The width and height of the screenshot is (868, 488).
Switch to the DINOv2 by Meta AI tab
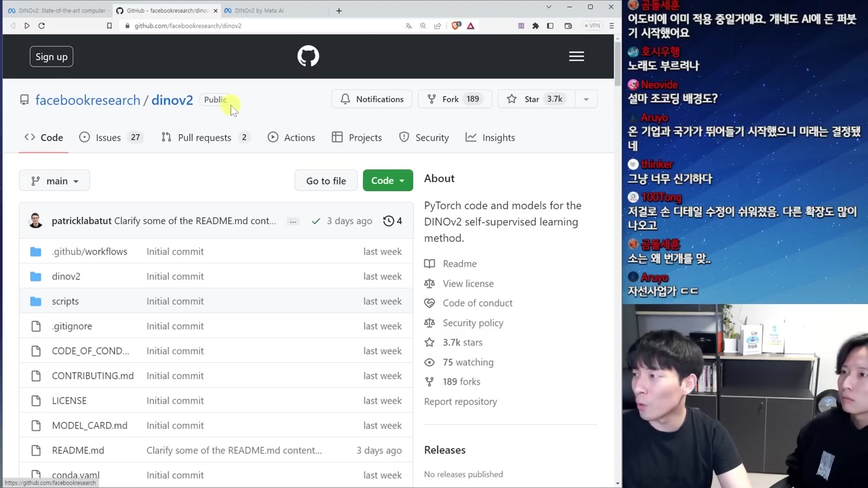point(271,10)
